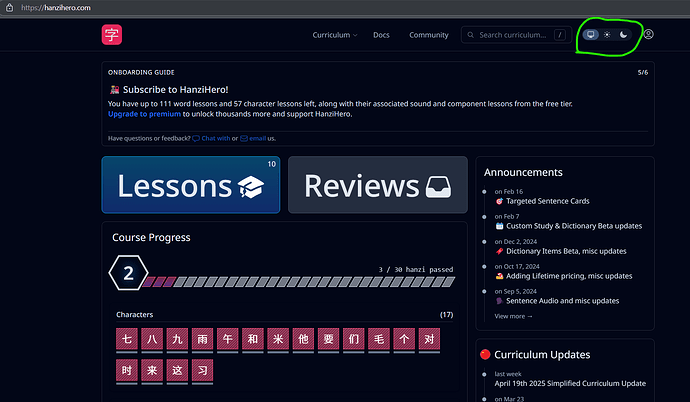
Task: Click the Announcements heading
Action: coord(523,172)
